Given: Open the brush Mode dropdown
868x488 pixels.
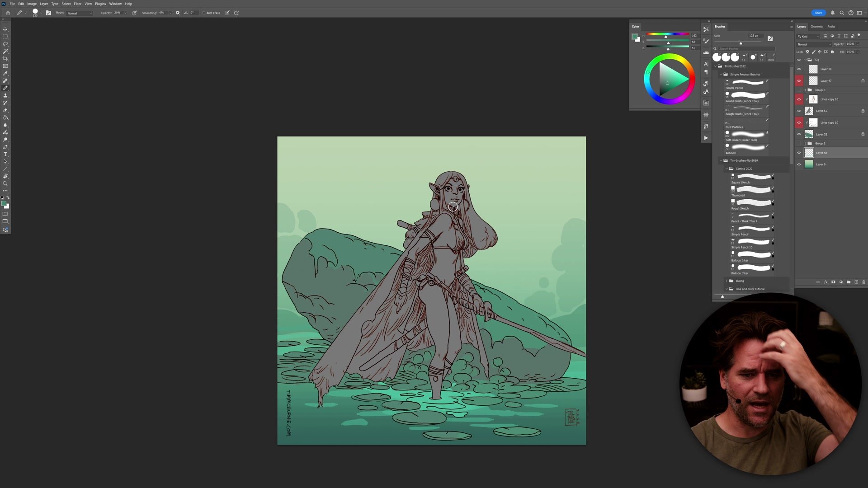Looking at the screenshot, I should (80, 13).
